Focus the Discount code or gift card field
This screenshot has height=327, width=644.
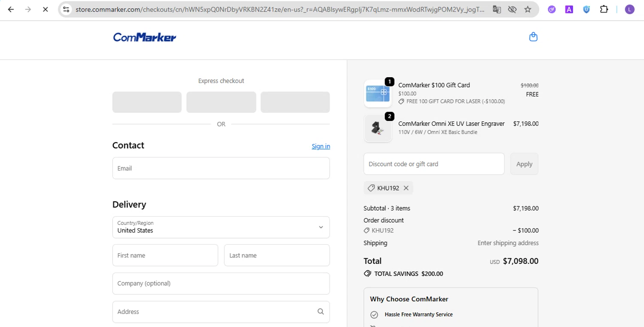click(434, 164)
